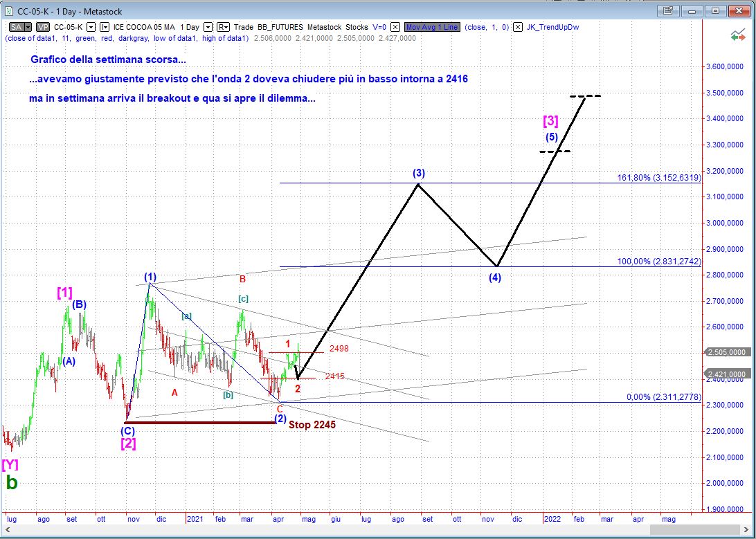Screen dimensions: 756x539
Task: Open the dropdown next to CC-05-K symbol
Action: coord(91,28)
